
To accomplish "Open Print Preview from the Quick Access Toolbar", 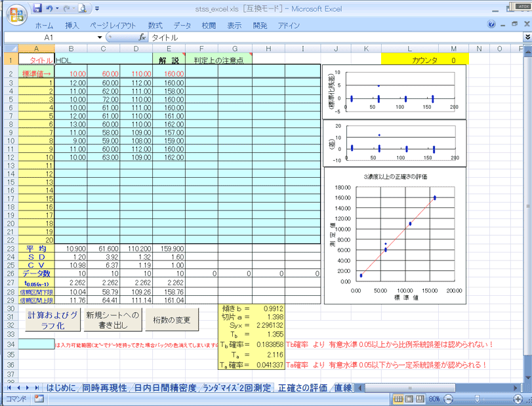I will [83, 9].
